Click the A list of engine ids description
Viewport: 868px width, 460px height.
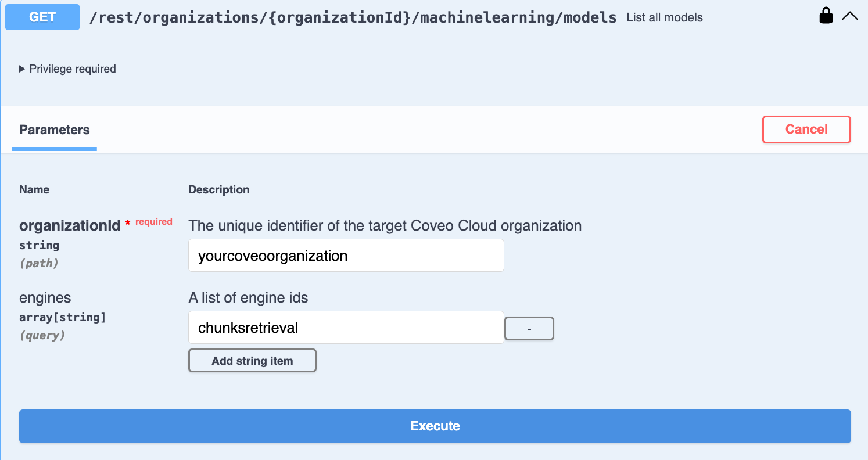248,298
